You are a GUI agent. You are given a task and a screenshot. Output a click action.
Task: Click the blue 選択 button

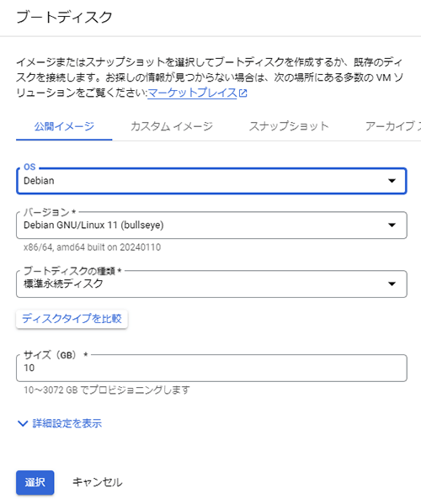tap(35, 482)
